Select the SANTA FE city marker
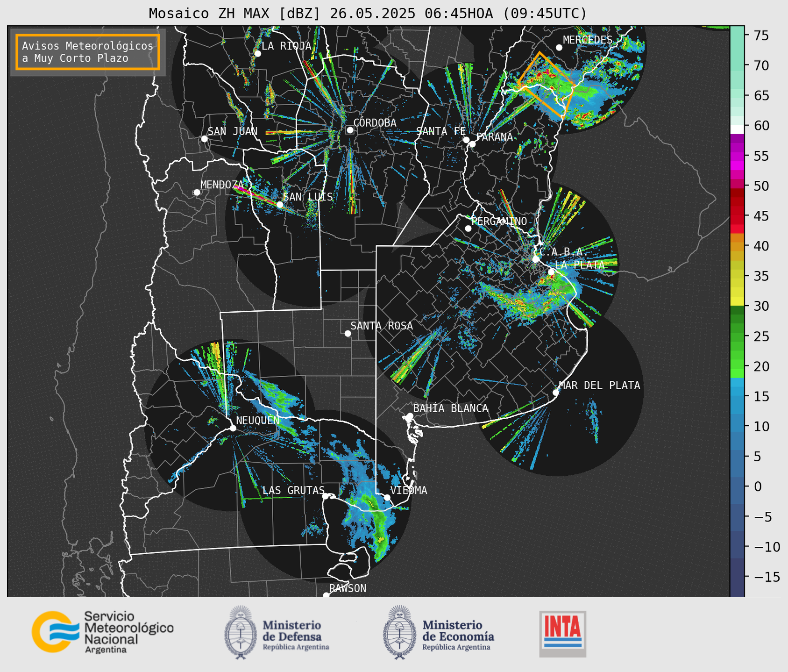The height and width of the screenshot is (672, 788). (x=466, y=140)
